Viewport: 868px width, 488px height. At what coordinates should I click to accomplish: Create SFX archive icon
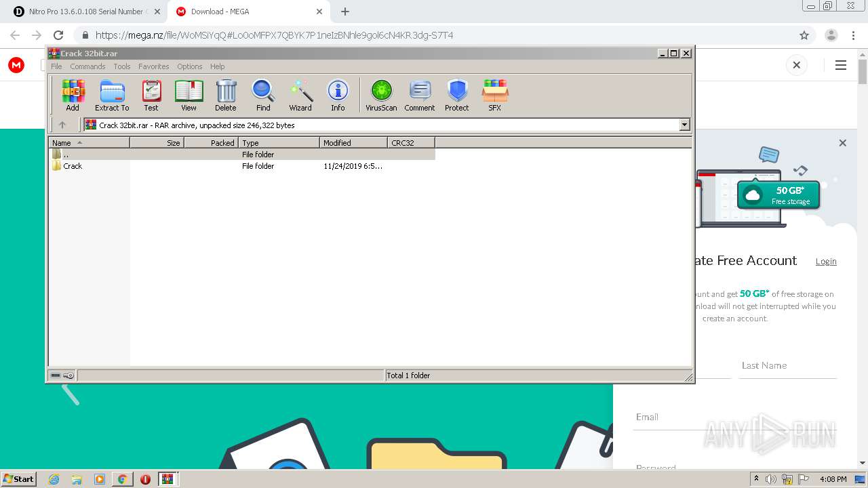point(495,95)
